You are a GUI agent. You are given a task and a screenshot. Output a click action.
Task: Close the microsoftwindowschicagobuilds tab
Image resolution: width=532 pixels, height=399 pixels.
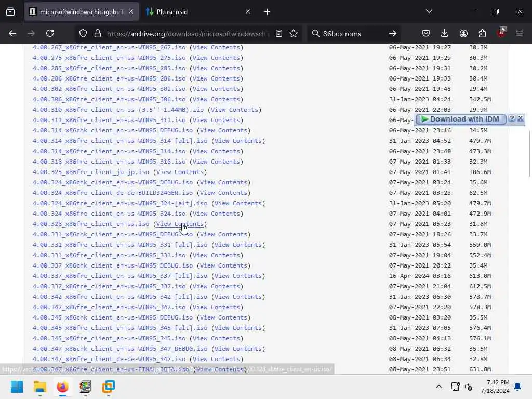coord(131,12)
